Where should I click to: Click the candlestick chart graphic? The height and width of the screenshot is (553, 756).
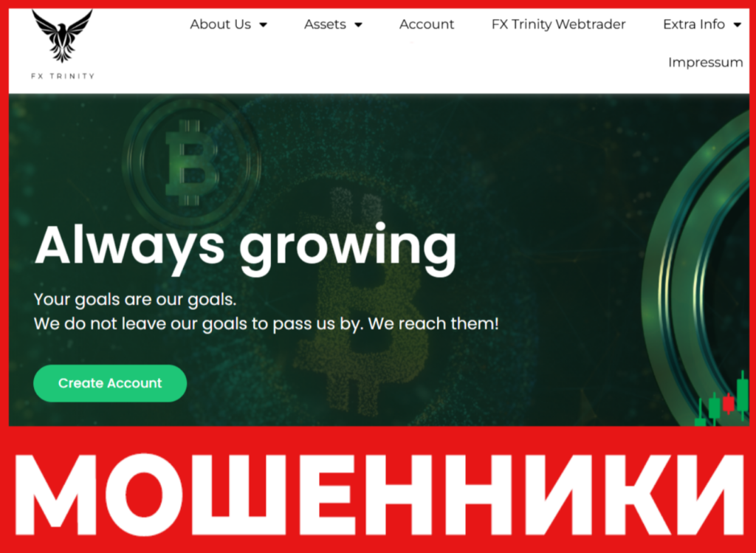pyautogui.click(x=721, y=399)
